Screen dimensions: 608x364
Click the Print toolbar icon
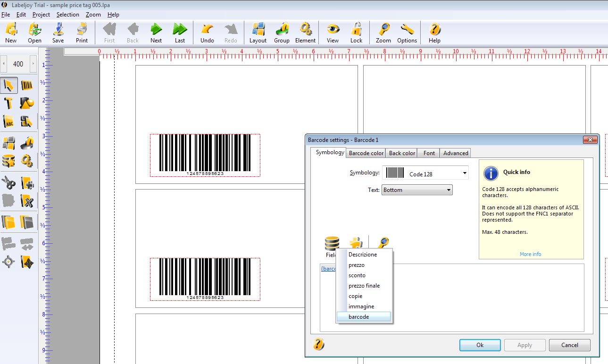point(82,33)
